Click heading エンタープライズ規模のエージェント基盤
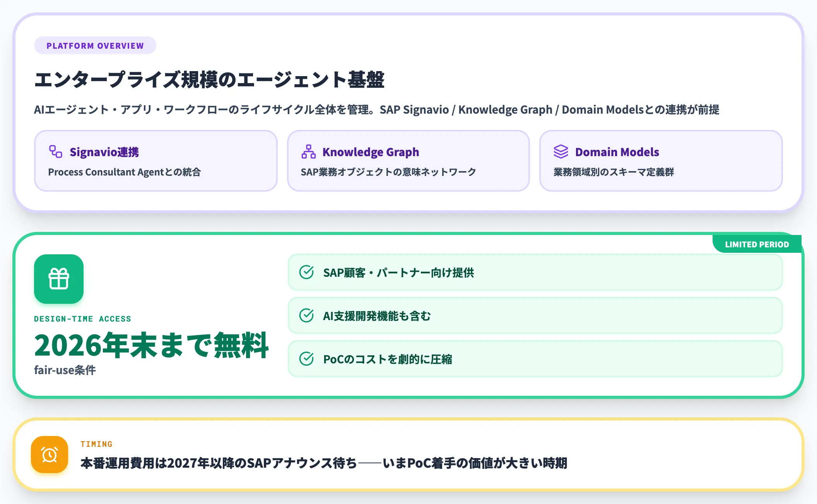The width and height of the screenshot is (817, 504). click(209, 80)
